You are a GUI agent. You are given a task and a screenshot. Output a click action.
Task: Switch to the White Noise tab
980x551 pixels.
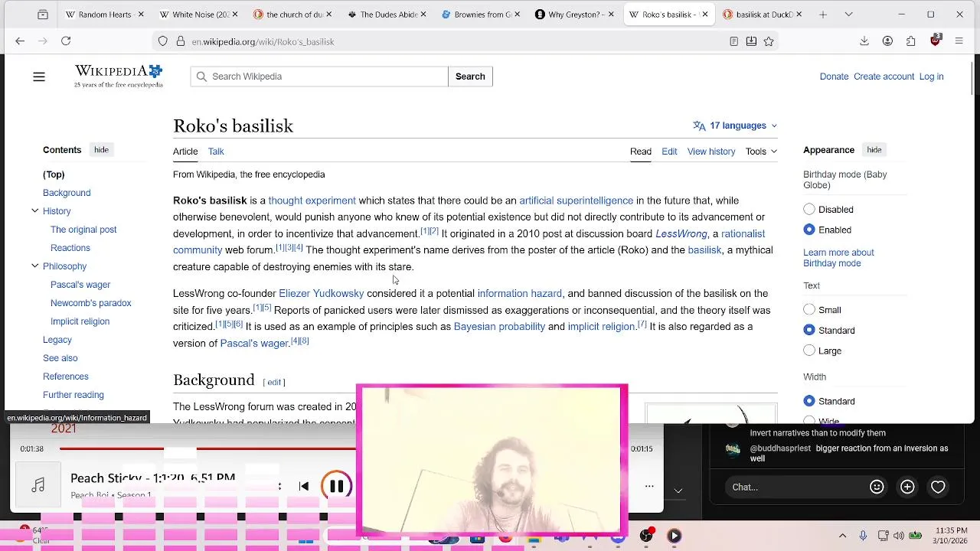(199, 15)
